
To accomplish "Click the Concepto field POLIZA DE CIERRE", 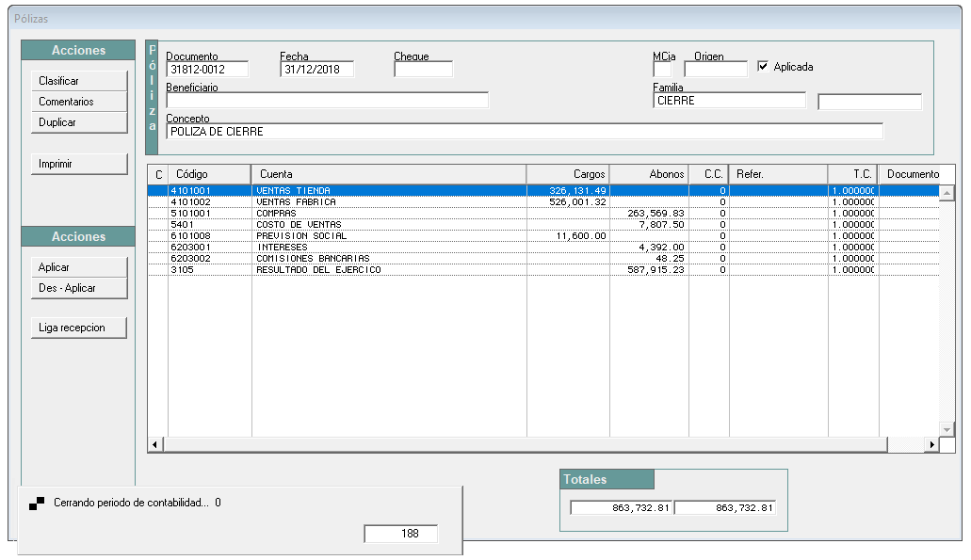I will click(x=525, y=131).
